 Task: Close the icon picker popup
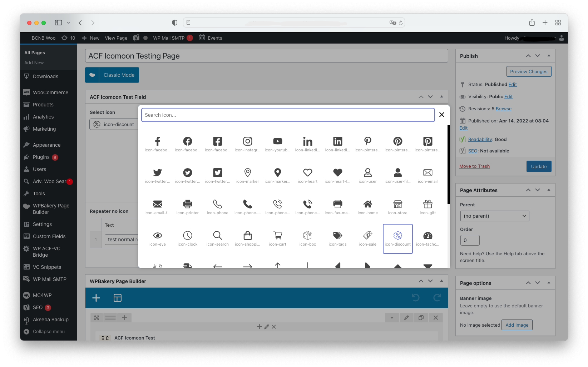[x=441, y=115]
